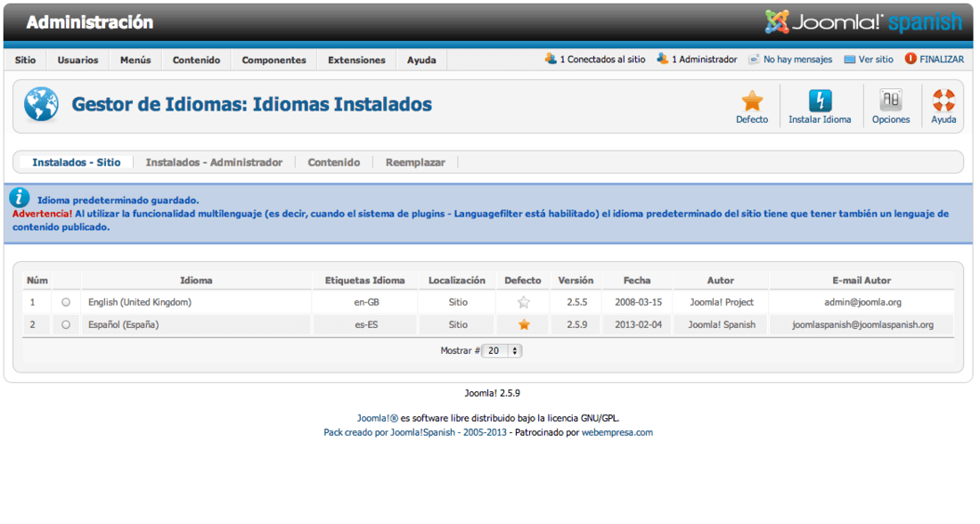Click the No hay mensajes link
The width and height of the screenshot is (980, 524).
[797, 60]
